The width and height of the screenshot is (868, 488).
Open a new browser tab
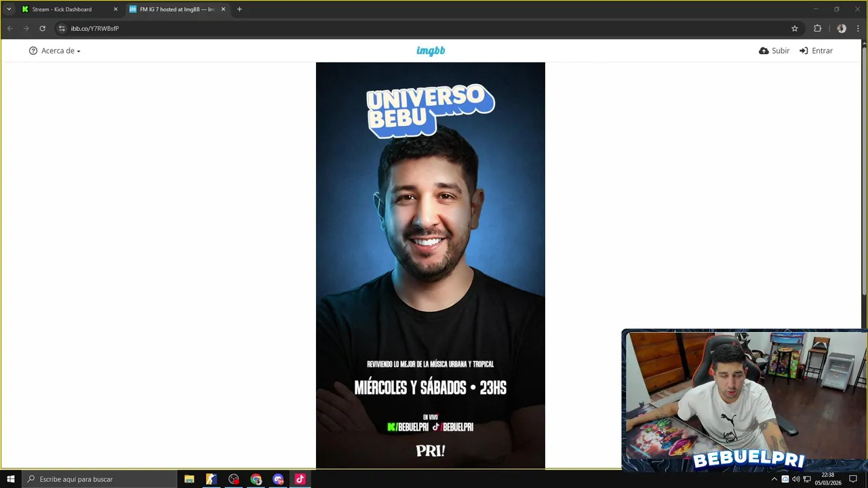coord(239,9)
